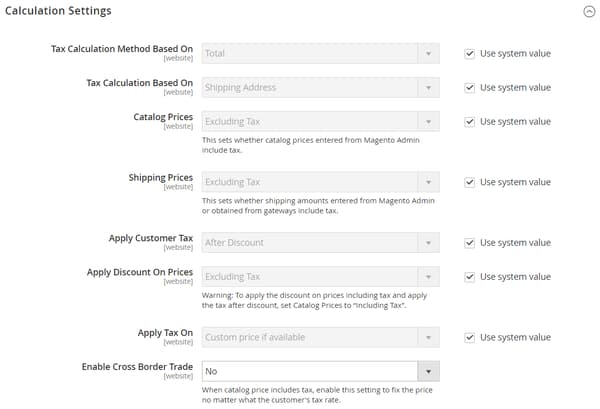Click the Calculation Settings section heading
600x409 pixels.
coord(58,11)
